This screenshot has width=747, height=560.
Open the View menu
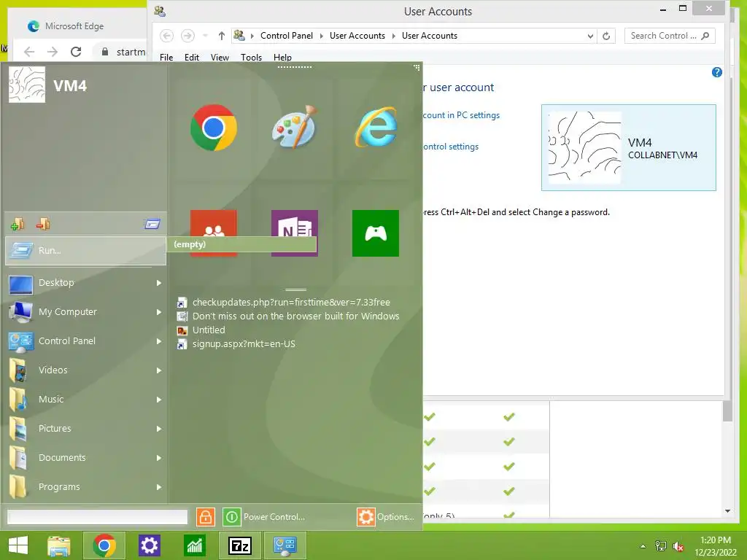220,57
